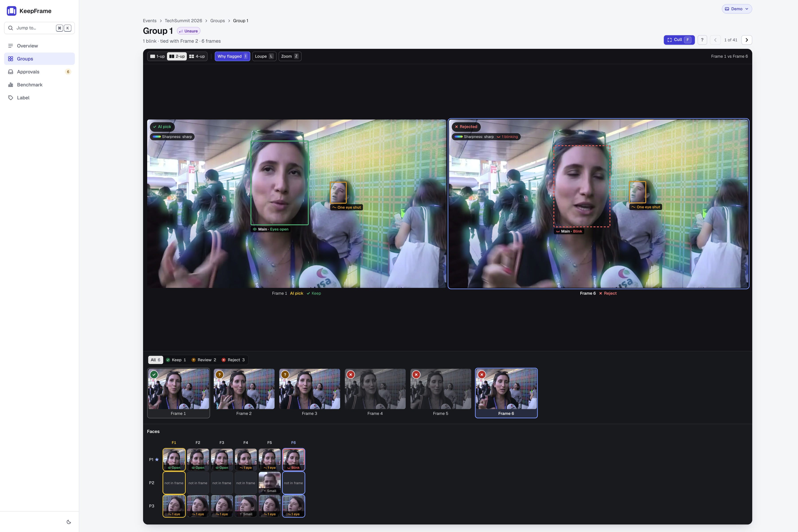Click the Overview sidebar icon
The image size is (798, 532).
pos(10,46)
